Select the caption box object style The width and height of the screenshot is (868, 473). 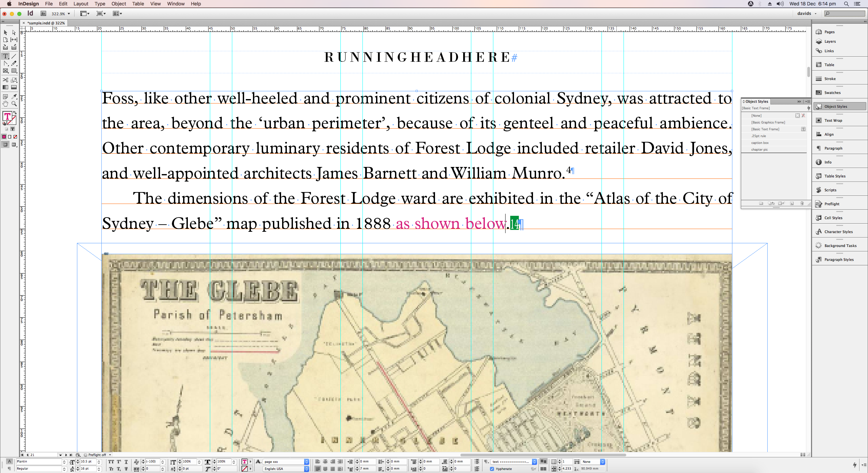[760, 143]
